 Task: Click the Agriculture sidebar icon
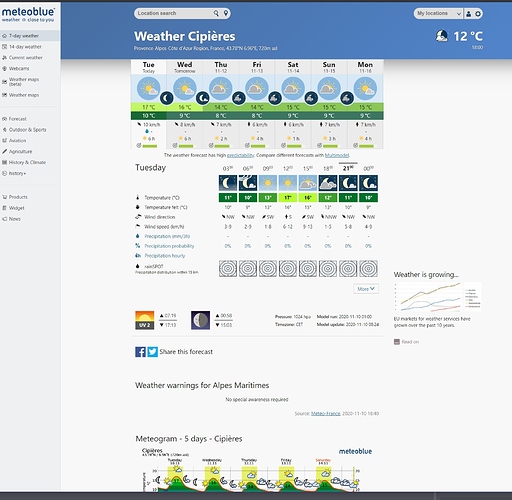pos(4,151)
